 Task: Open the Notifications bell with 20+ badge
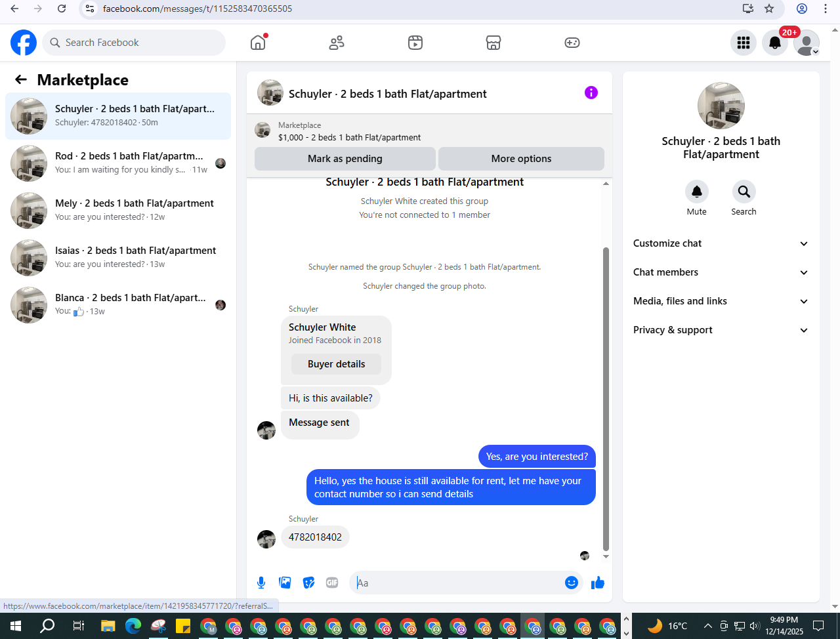point(775,43)
